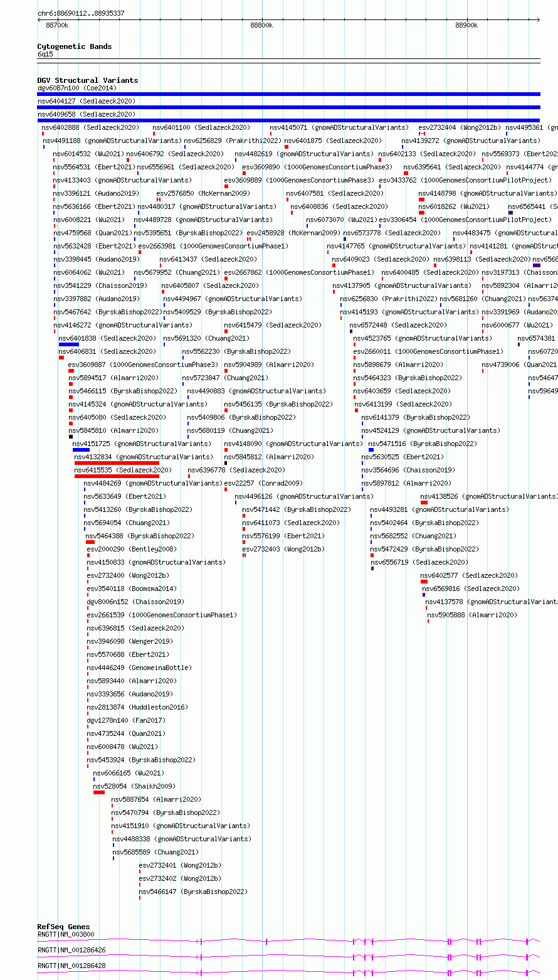Click the nsv3946098 (Wenger2019) label
This screenshot has width=558, height=980.
130,641
